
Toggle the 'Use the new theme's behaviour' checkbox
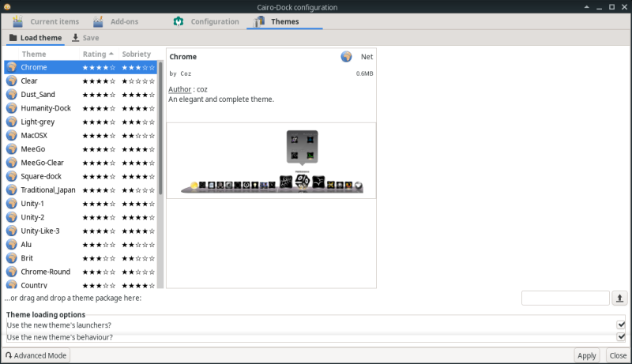pyautogui.click(x=621, y=337)
